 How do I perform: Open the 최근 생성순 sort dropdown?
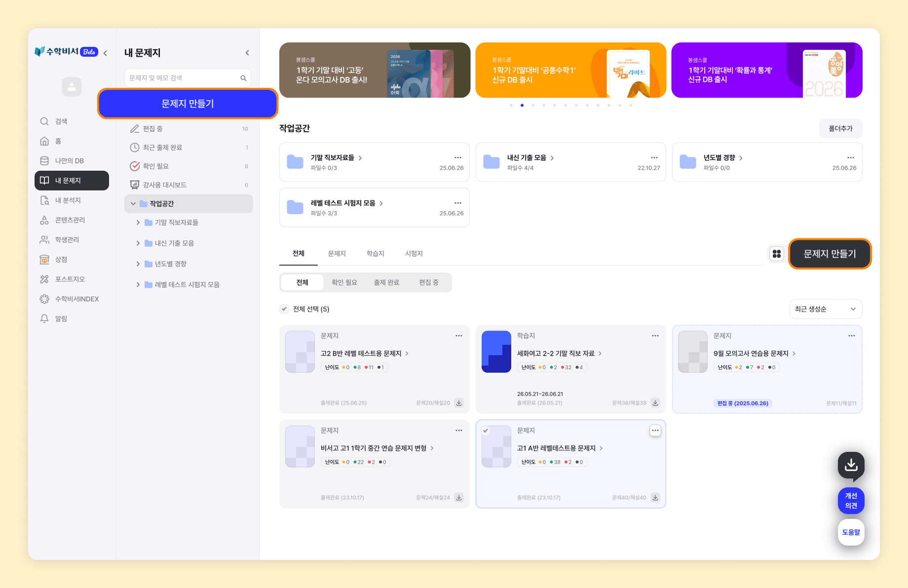click(826, 309)
